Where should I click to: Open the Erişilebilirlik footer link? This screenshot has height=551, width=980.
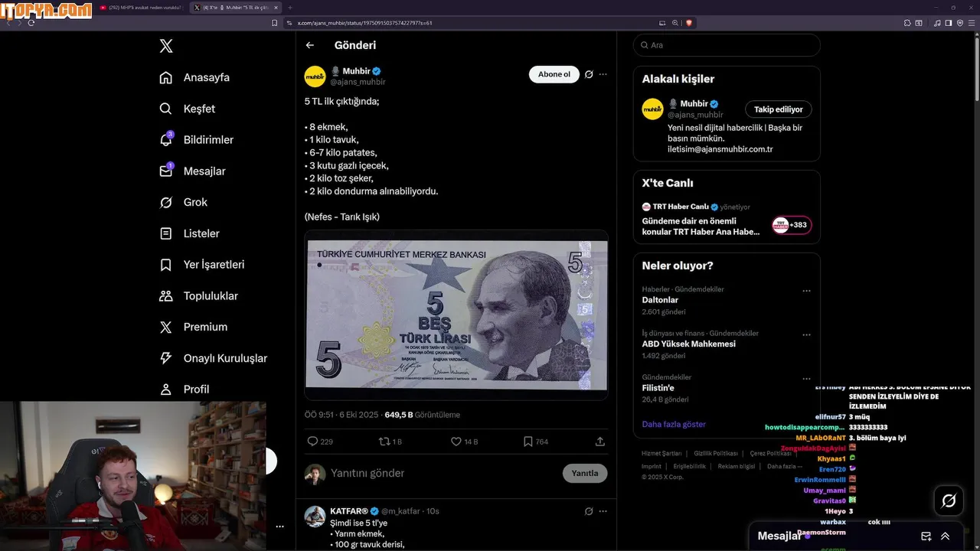(690, 466)
